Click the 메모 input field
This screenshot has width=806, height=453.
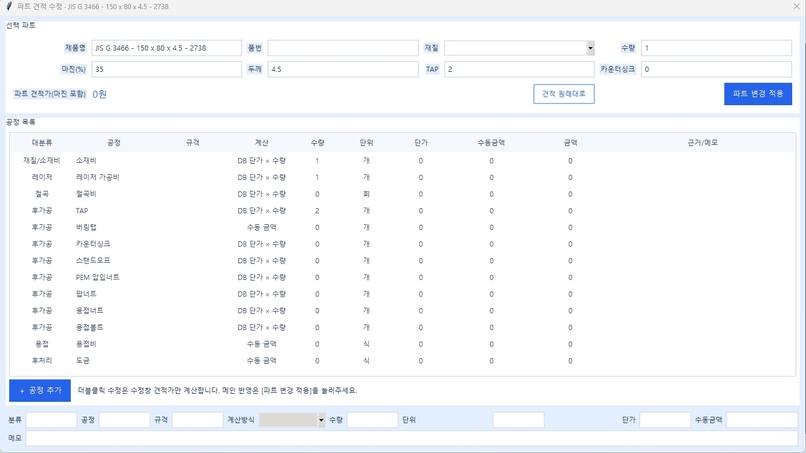(x=412, y=438)
